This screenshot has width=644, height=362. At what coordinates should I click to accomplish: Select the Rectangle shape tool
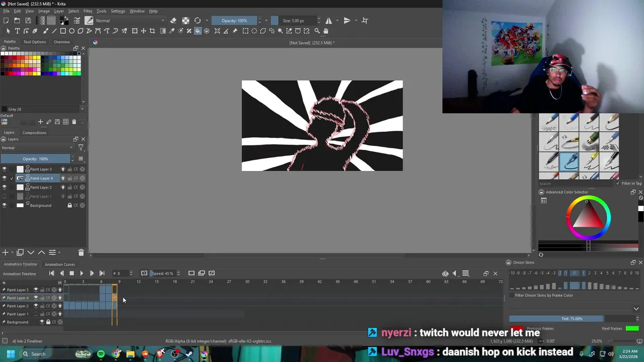63,31
